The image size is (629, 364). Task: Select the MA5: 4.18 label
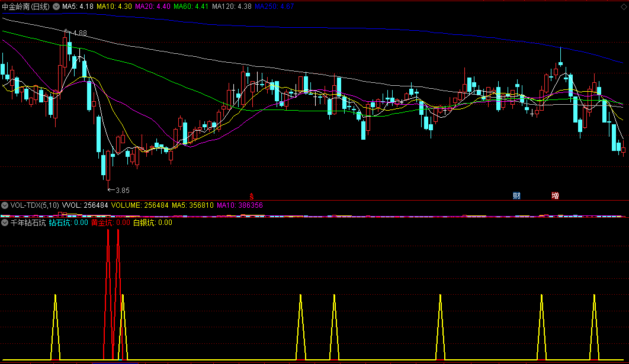78,7
